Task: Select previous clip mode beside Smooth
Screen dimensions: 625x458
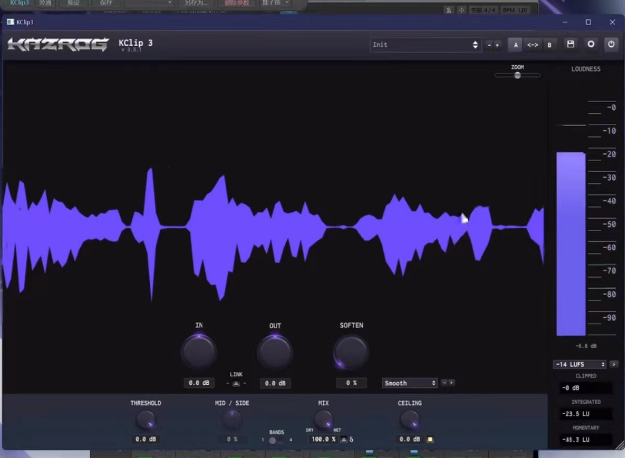Action: tap(444, 383)
